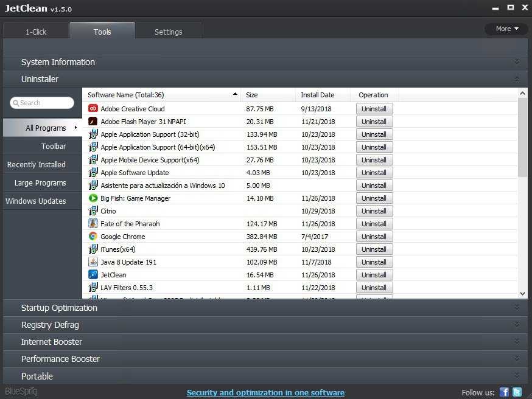
Task: Uninstall iTunes(x64) using its button
Action: pos(374,249)
